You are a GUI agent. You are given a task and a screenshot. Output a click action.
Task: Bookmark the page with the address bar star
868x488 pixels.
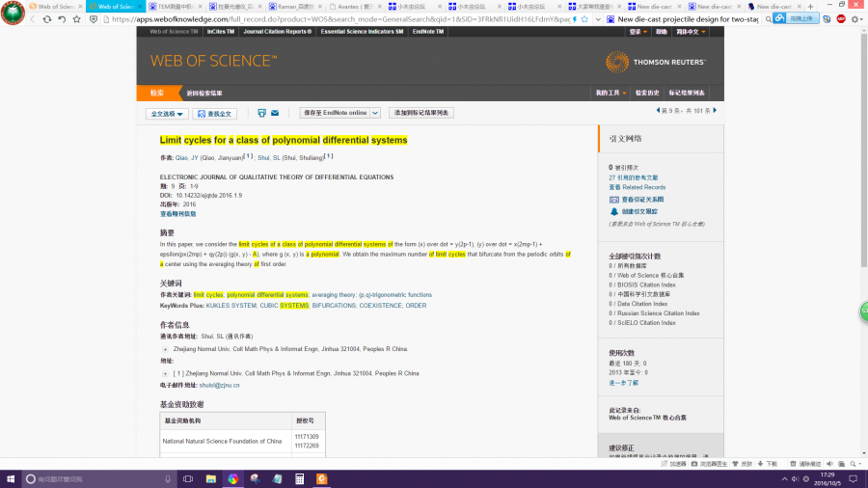[584, 19]
